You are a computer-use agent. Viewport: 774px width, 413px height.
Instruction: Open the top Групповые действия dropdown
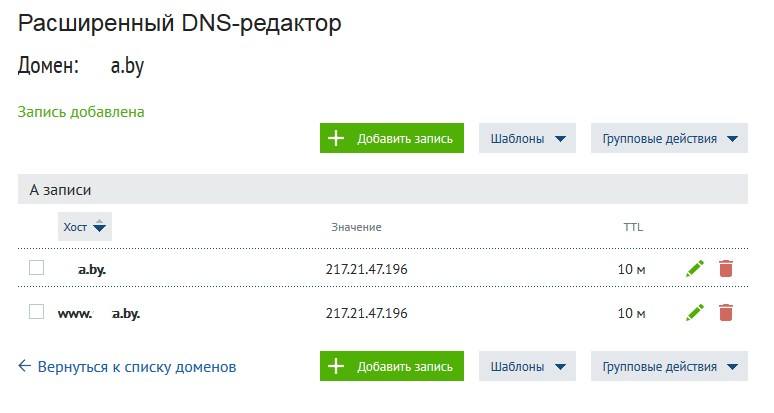(669, 138)
